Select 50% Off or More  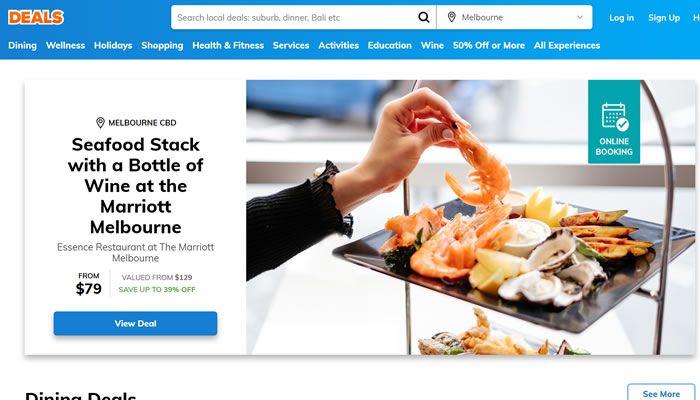click(x=489, y=46)
